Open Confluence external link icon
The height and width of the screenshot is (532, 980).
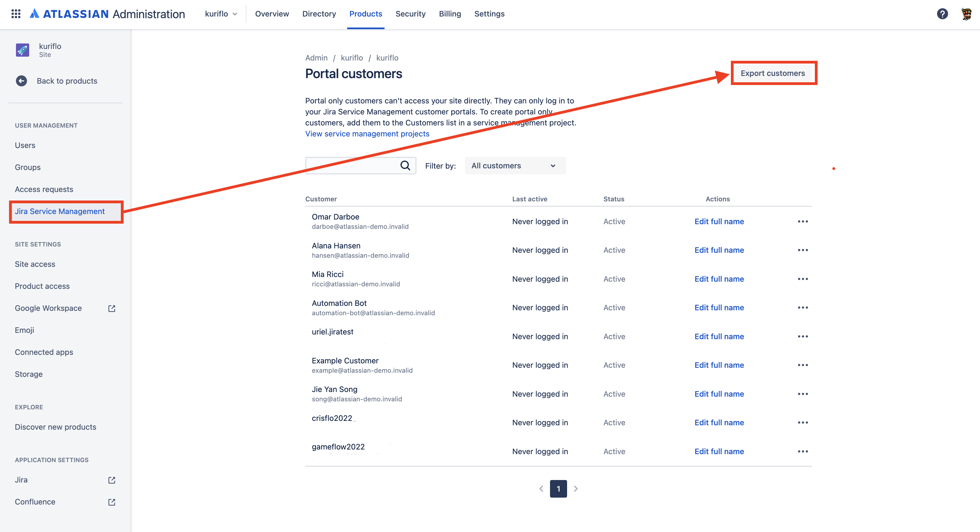[111, 502]
